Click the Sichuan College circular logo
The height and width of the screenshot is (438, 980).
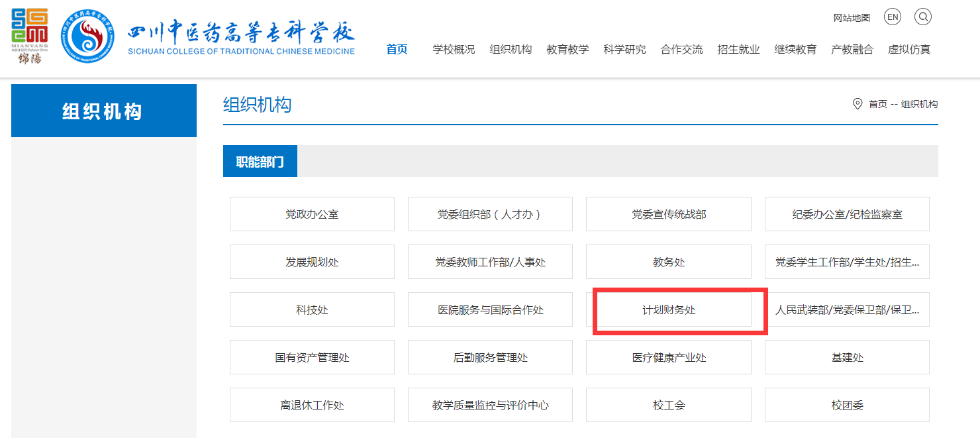[88, 38]
